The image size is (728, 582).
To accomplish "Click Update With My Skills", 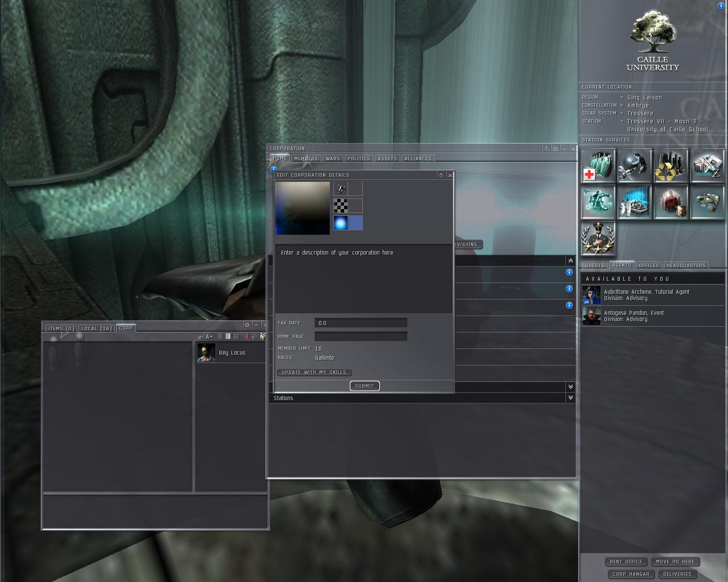I will (314, 372).
